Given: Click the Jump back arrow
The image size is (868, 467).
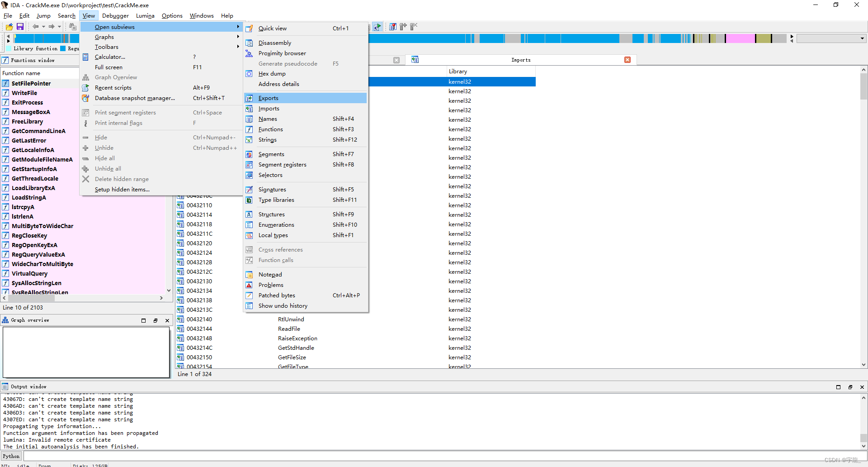Looking at the screenshot, I should coord(35,27).
